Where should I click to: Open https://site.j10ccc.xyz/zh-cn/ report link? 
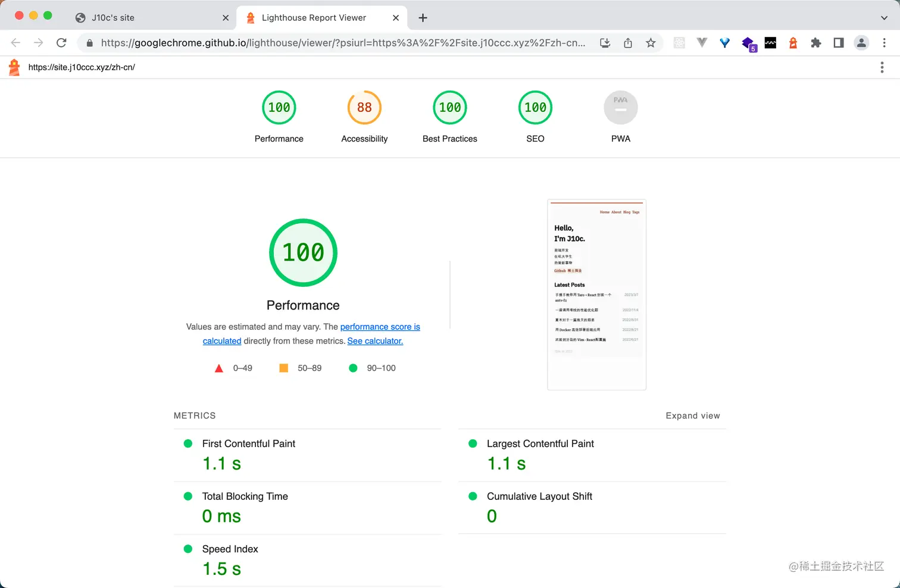pyautogui.click(x=82, y=67)
